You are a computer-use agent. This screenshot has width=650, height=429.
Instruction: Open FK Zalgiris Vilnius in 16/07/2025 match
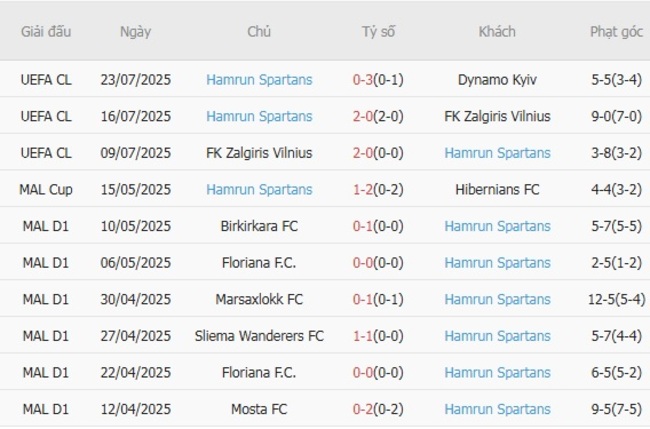(497, 116)
